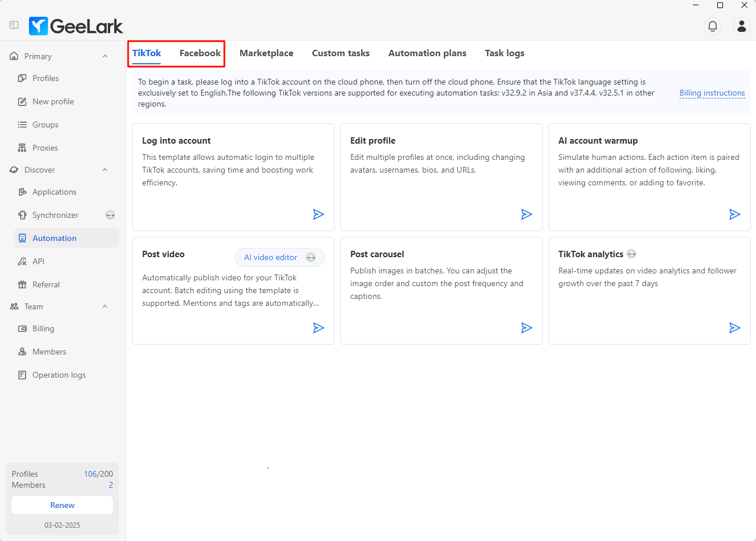The height and width of the screenshot is (541, 756).
Task: Click the Members count value 2
Action: [x=111, y=485]
